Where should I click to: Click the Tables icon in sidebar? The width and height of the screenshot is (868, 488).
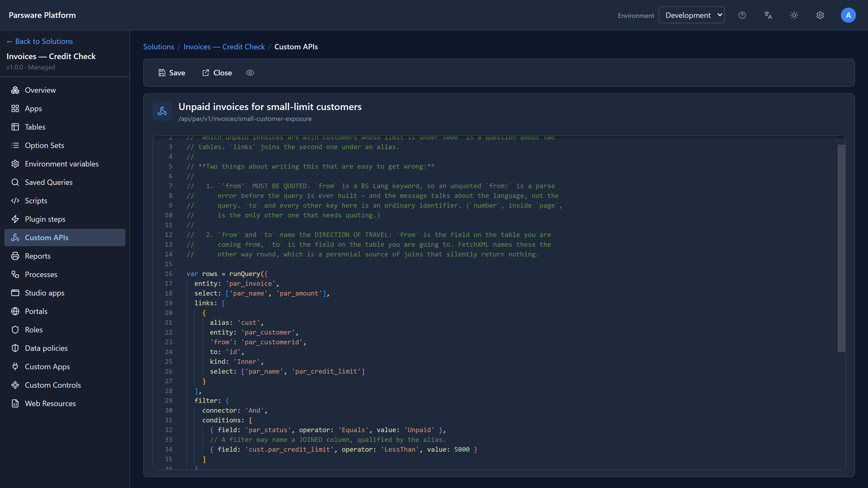[x=15, y=127]
